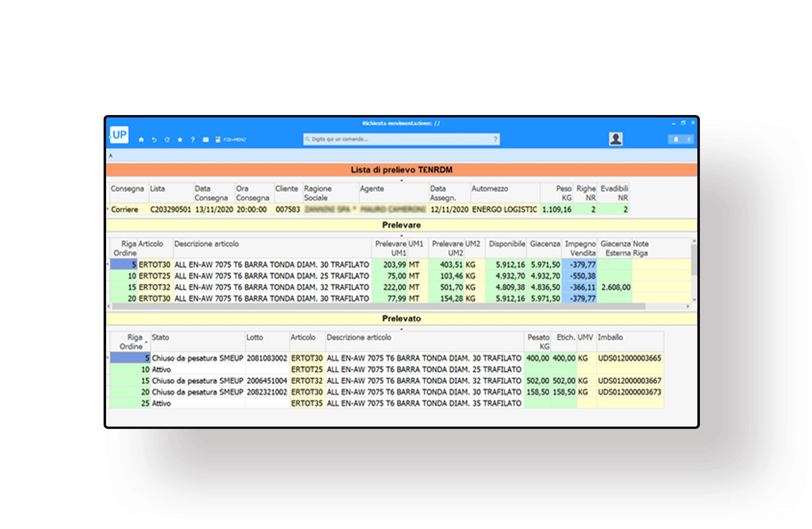This screenshot has height=529, width=812.
Task: Click the F20=MENU toolbar item
Action: pos(231,140)
